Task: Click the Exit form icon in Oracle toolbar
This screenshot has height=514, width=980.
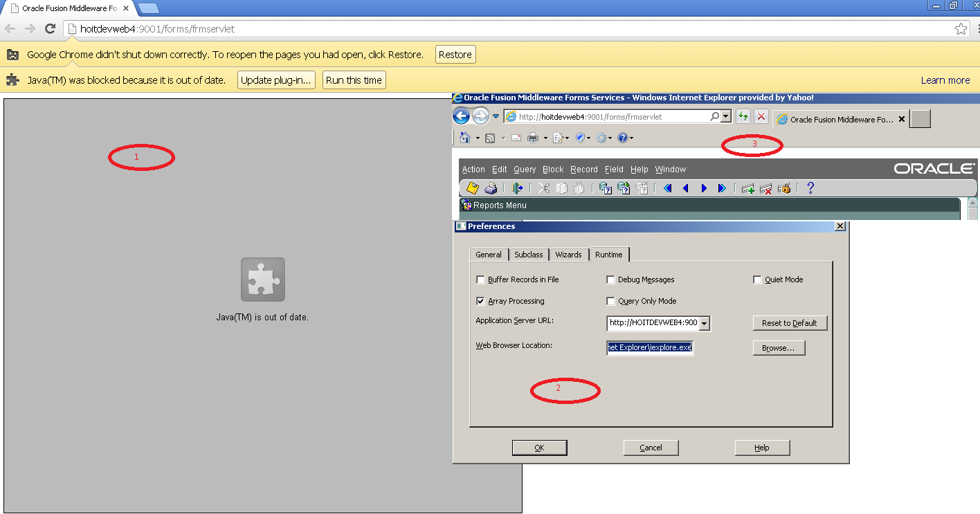Action: [x=517, y=188]
